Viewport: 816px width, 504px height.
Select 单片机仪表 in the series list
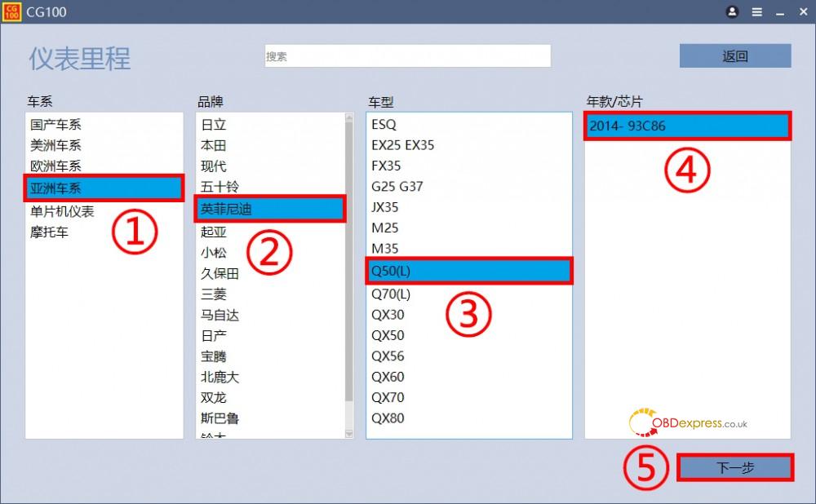(104, 211)
